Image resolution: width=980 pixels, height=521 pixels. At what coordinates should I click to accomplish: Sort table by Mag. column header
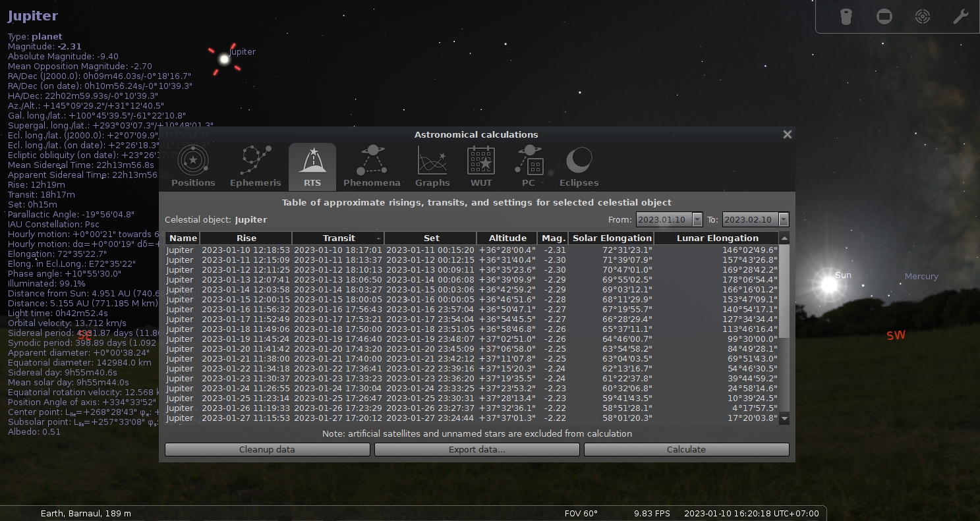pos(553,238)
